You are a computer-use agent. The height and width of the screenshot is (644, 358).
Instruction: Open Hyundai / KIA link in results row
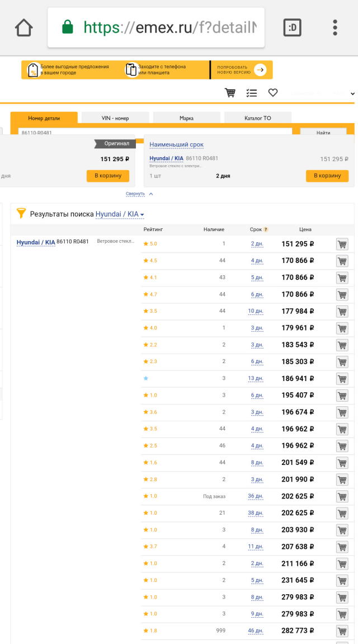(36, 242)
